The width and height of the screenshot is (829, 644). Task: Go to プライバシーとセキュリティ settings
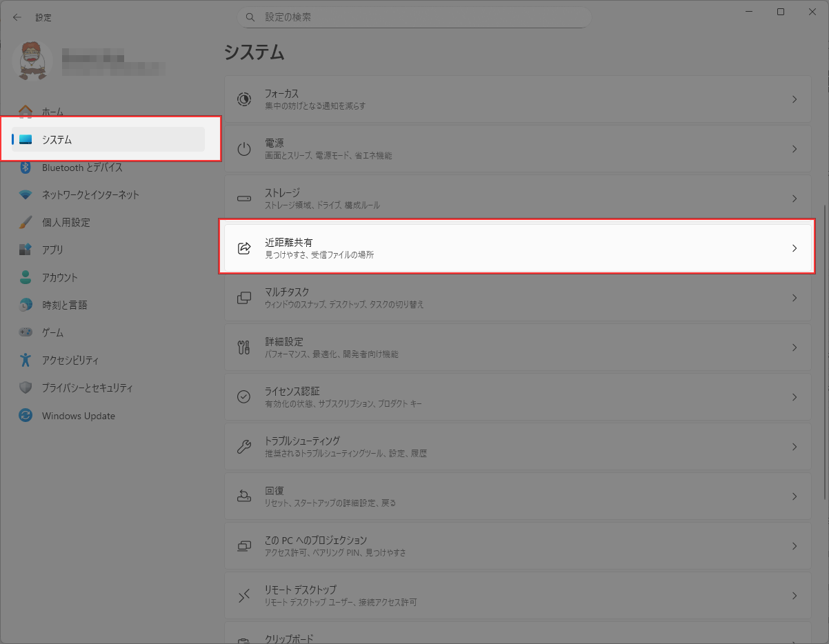(87, 388)
